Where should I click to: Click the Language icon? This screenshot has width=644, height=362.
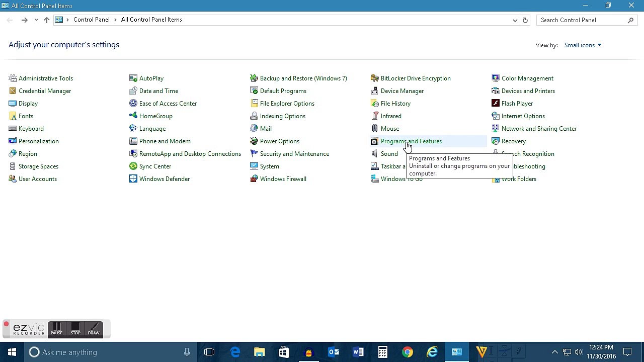[x=133, y=129]
